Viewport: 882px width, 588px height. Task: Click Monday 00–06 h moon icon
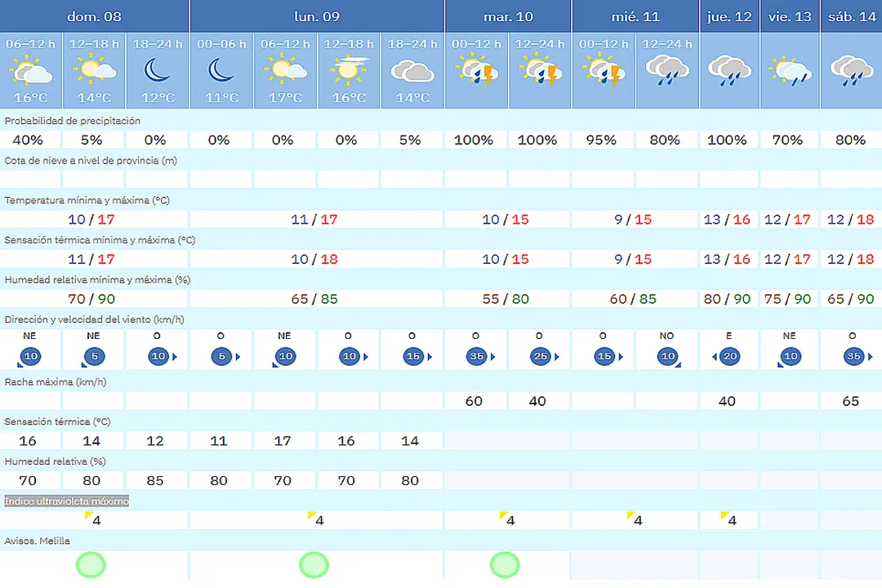pos(221,70)
